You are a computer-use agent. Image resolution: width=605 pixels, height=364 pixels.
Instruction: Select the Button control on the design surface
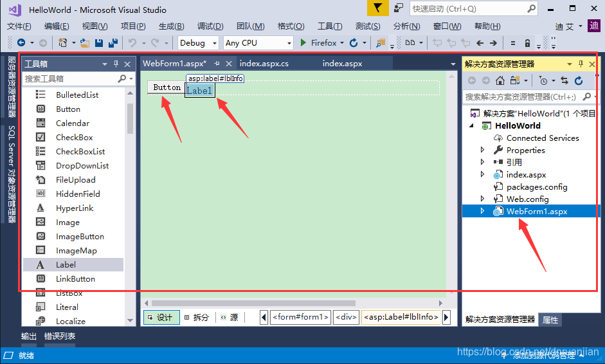[167, 87]
